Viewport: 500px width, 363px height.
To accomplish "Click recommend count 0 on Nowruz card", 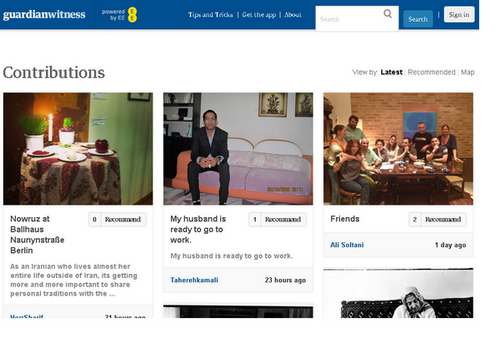I will 94,219.
